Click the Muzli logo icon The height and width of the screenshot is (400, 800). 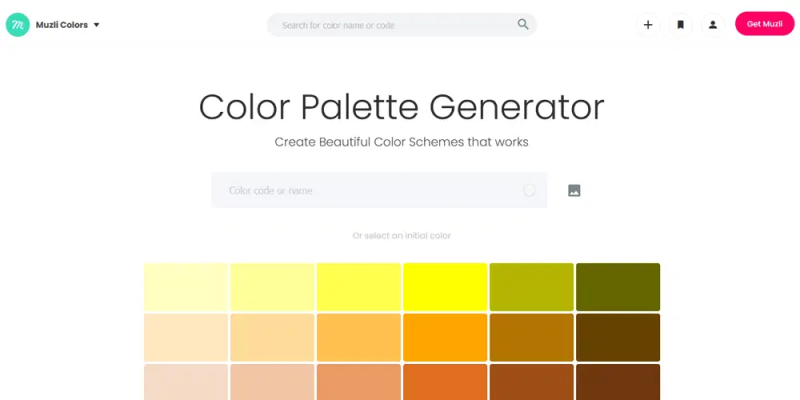18,24
